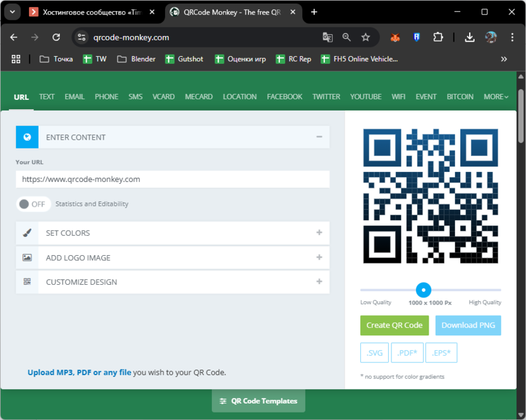526x420 pixels.
Task: Open Google Translate from the address bar icon
Action: point(327,37)
